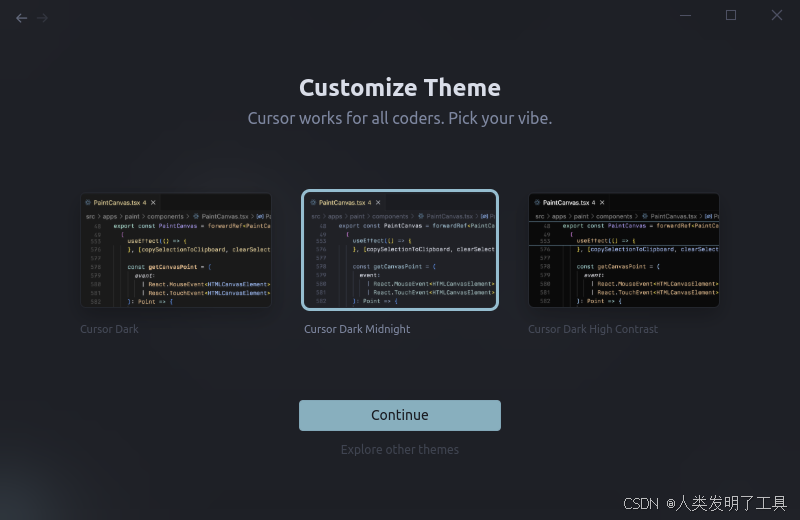Maximize the Cursor setup window
Screen dimensions: 800x520
[731, 15]
